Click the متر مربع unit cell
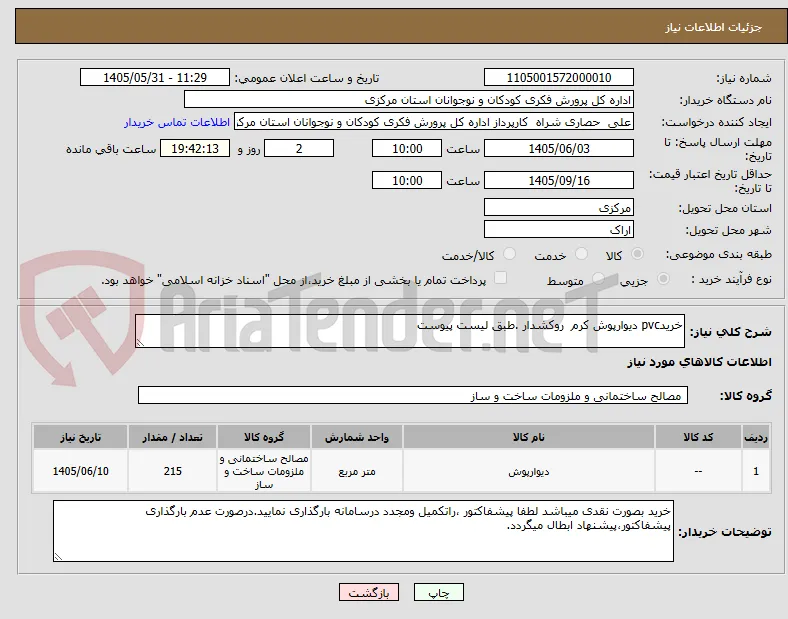 pos(357,471)
